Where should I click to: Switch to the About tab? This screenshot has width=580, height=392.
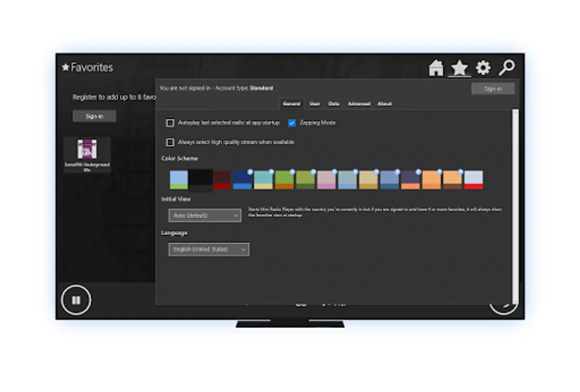pos(384,104)
